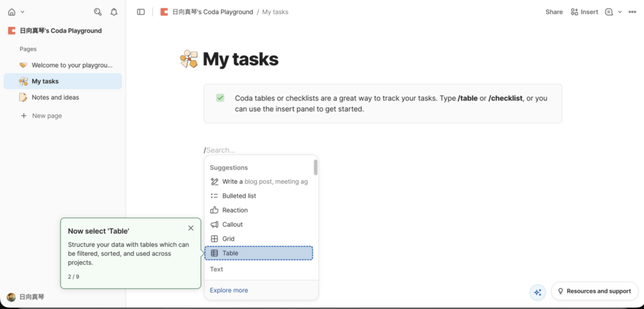Open the comments icon in the top bar
This screenshot has height=309, width=644.
point(608,12)
